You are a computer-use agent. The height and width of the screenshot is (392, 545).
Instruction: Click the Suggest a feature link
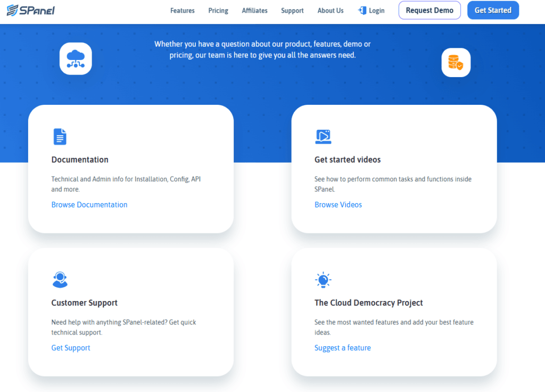tap(342, 348)
